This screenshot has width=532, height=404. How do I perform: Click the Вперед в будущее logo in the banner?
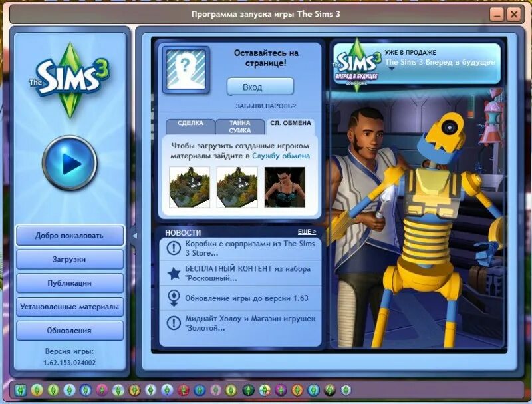(357, 65)
